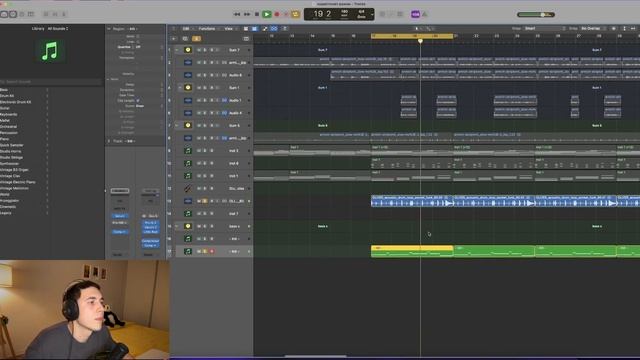The width and height of the screenshot is (640, 360).
Task: Toggle the Inspector button in control bar
Action: pyautogui.click(x=13, y=14)
